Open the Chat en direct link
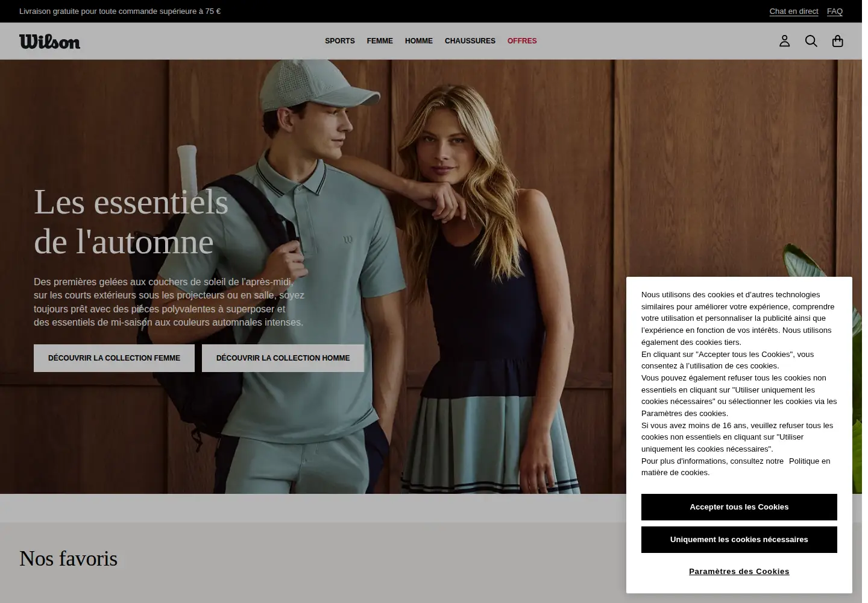 click(794, 11)
